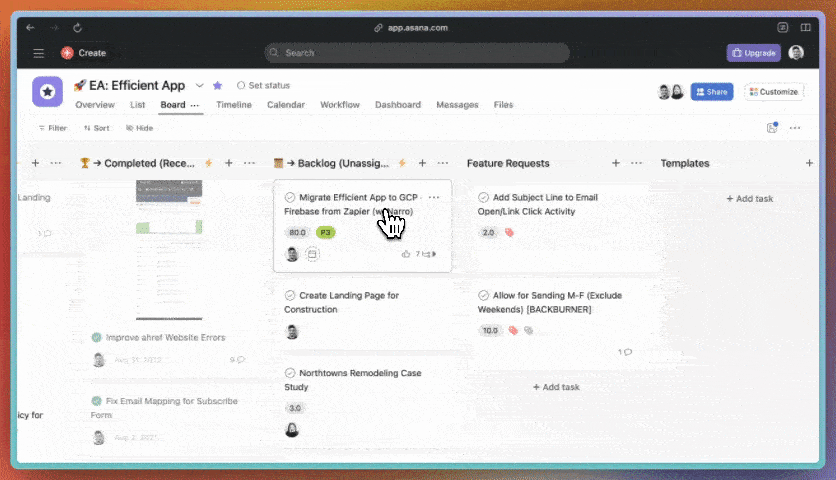The height and width of the screenshot is (480, 836).
Task: Switch to the Workflow tab
Action: [x=340, y=105]
